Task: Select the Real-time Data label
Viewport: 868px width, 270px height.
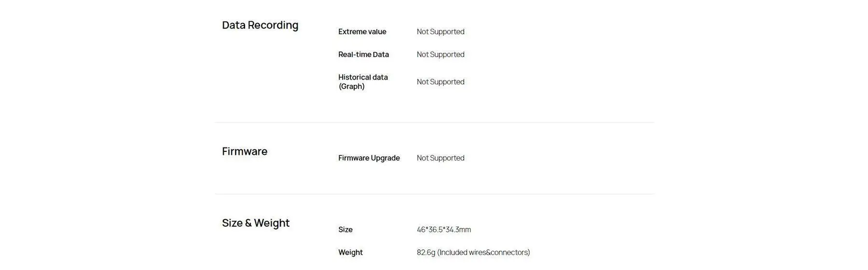Action: [363, 54]
